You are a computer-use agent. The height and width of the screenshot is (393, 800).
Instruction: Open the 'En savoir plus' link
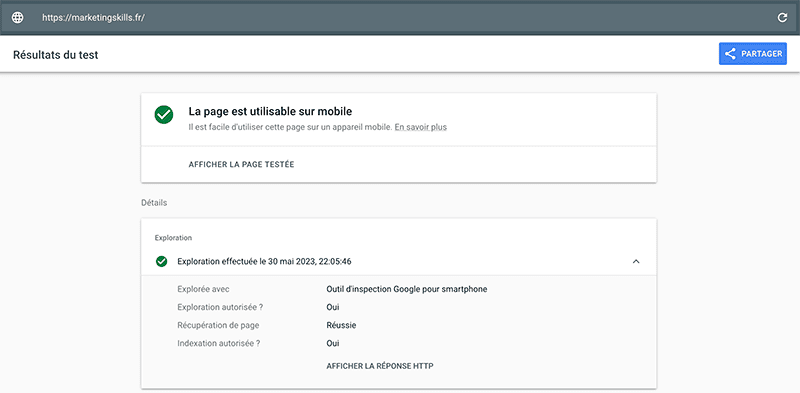pos(420,127)
